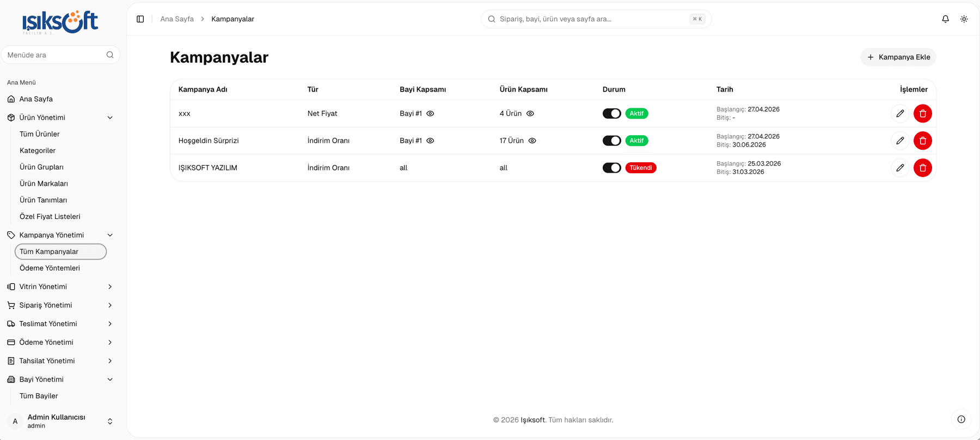
Task: Select Tüm Kampanyalar in the sidebar
Action: (61, 252)
